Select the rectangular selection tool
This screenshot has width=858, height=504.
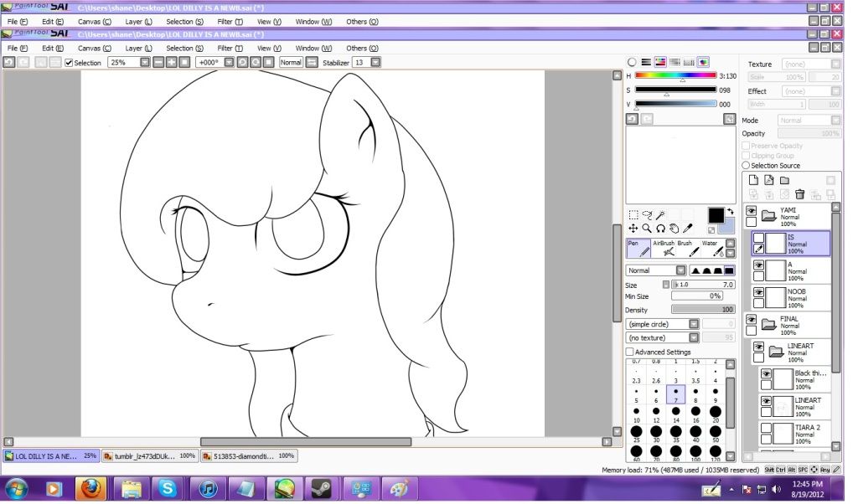click(633, 215)
